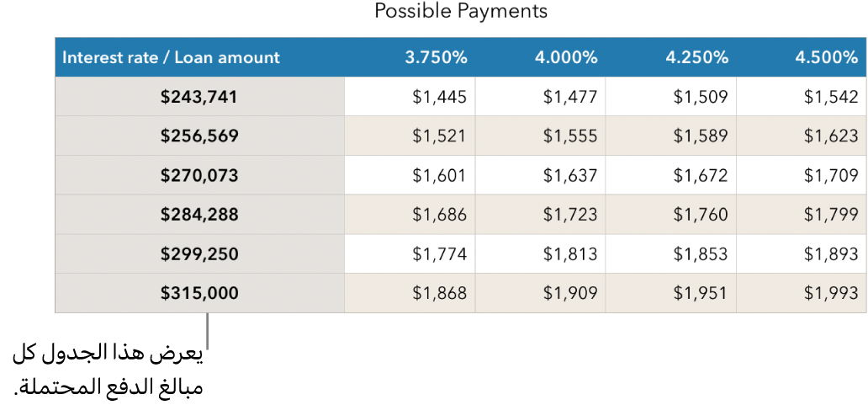Select the $1,909 payment cell
The image size is (868, 405).
(x=569, y=294)
